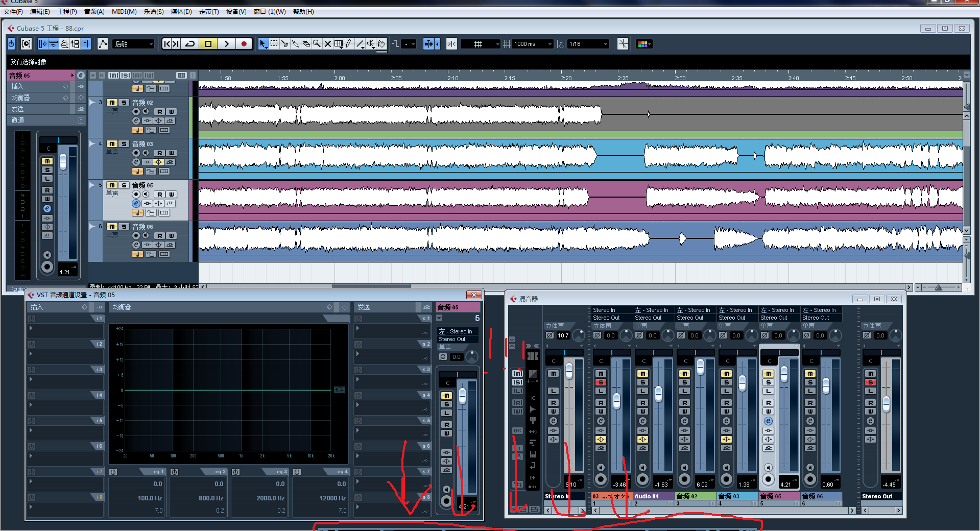Open the automation mode dropdown

coord(134,44)
